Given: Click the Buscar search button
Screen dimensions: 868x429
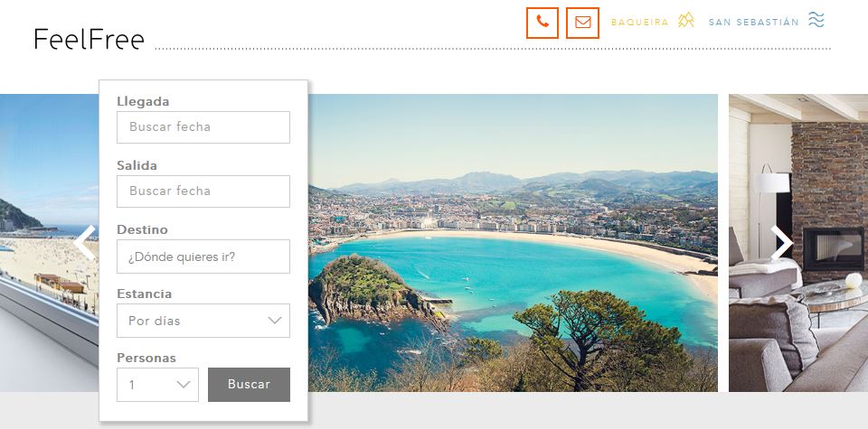Looking at the screenshot, I should (250, 385).
